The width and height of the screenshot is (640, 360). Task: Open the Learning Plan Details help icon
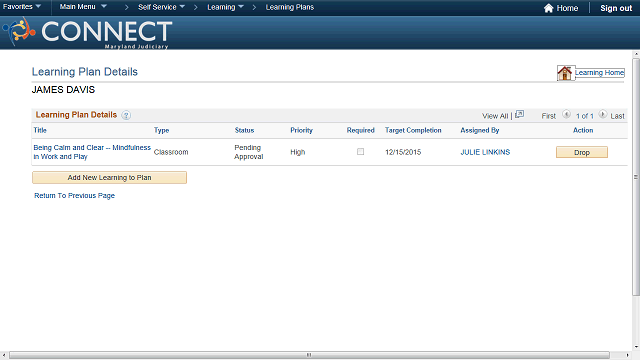click(126, 116)
